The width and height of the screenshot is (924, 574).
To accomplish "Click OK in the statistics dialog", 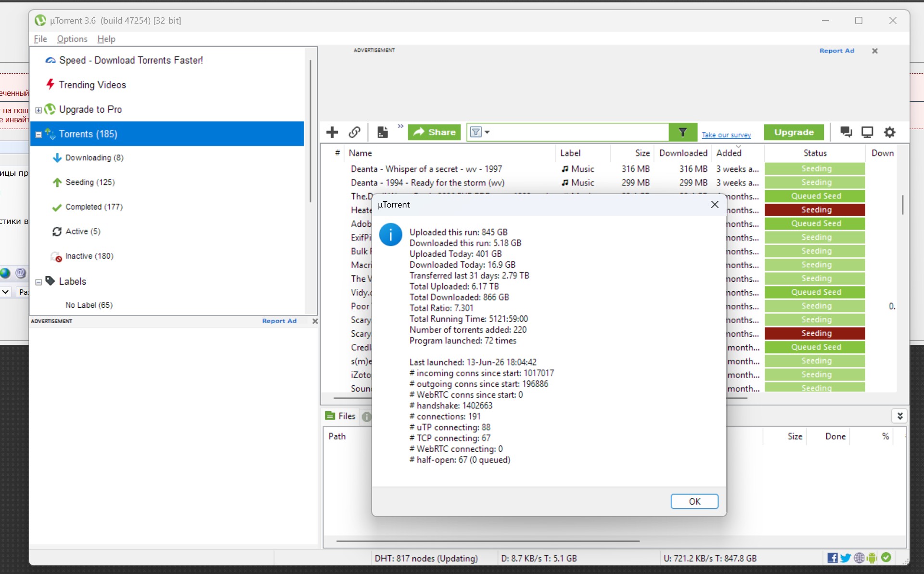I will point(694,501).
